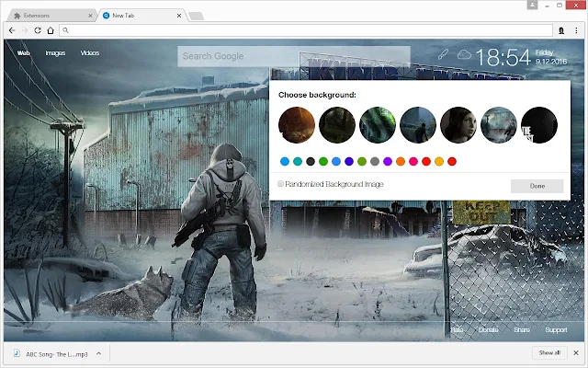Open the Support link
588x368 pixels.
click(556, 329)
